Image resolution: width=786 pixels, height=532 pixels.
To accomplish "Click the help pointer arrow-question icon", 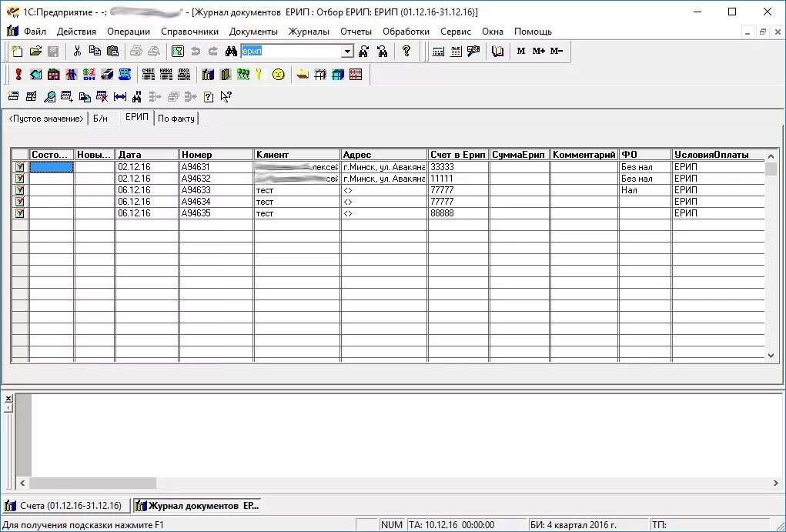I will click(226, 97).
